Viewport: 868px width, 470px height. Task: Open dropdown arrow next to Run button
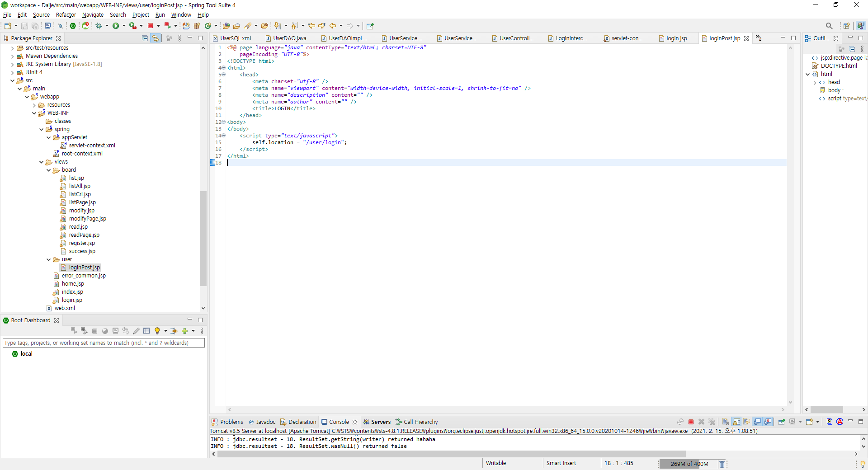pyautogui.click(x=124, y=26)
